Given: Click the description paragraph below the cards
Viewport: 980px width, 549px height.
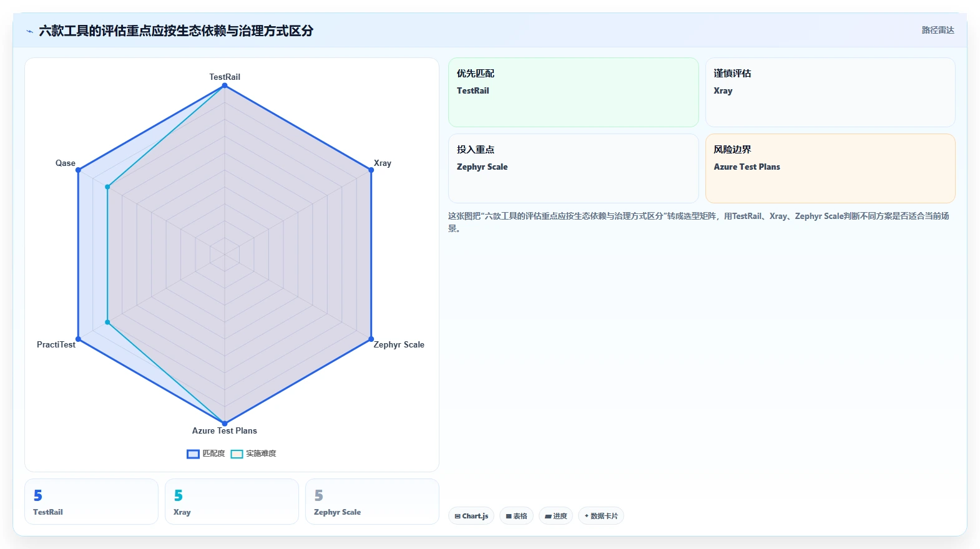Looking at the screenshot, I should click(698, 222).
